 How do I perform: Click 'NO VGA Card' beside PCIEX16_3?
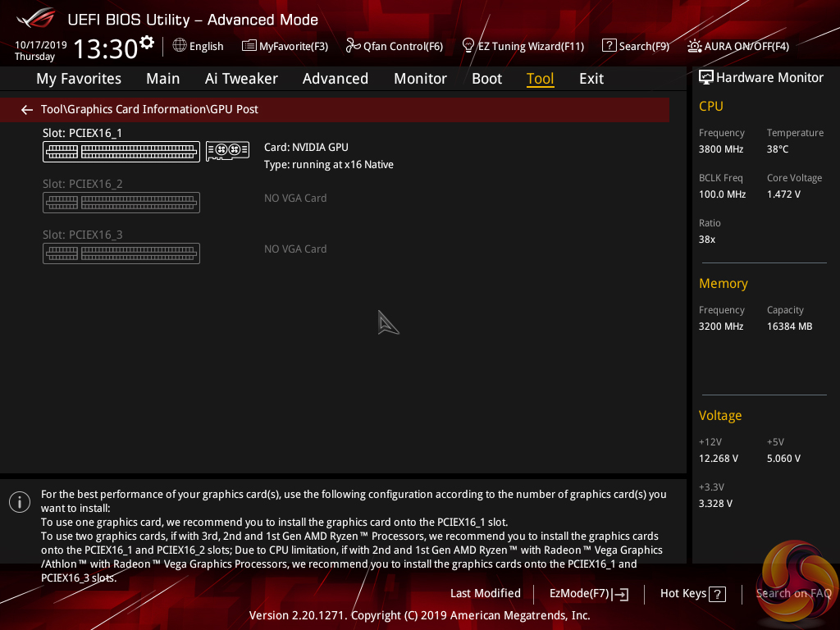(295, 249)
